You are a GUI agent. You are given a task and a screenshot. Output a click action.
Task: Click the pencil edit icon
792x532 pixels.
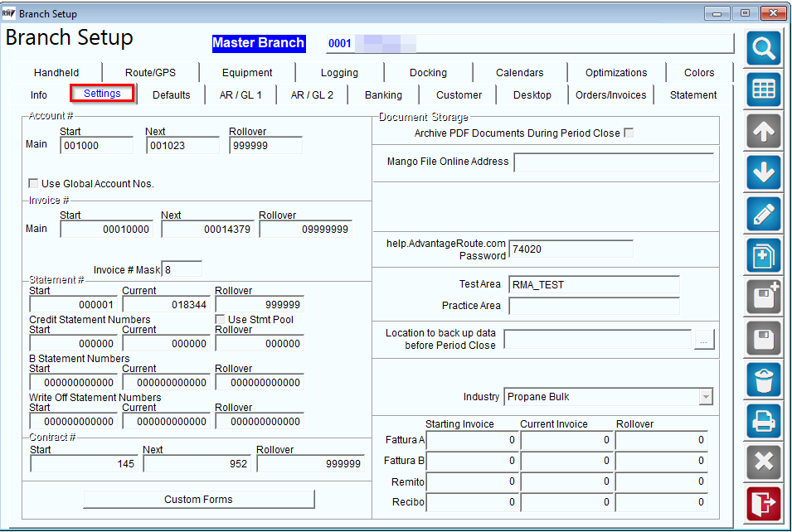(763, 215)
